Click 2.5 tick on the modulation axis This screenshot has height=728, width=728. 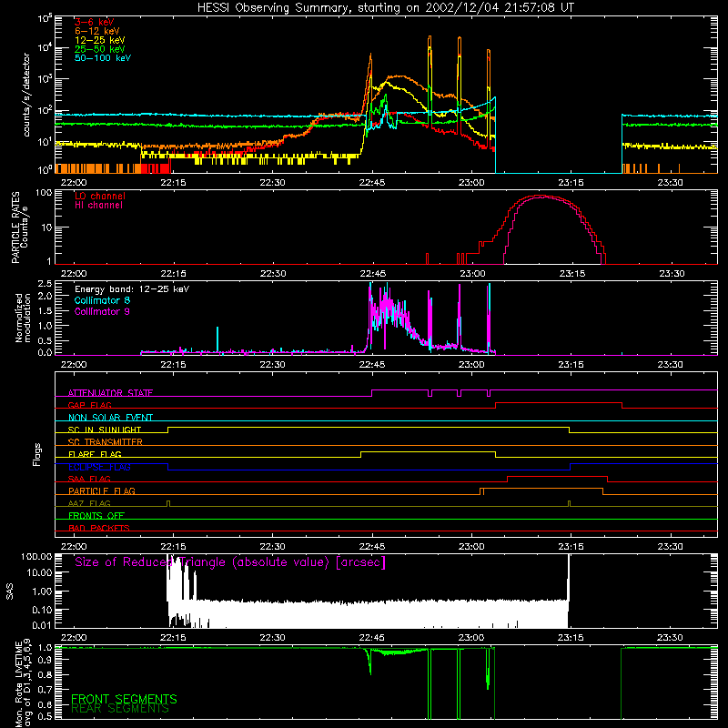[45, 284]
